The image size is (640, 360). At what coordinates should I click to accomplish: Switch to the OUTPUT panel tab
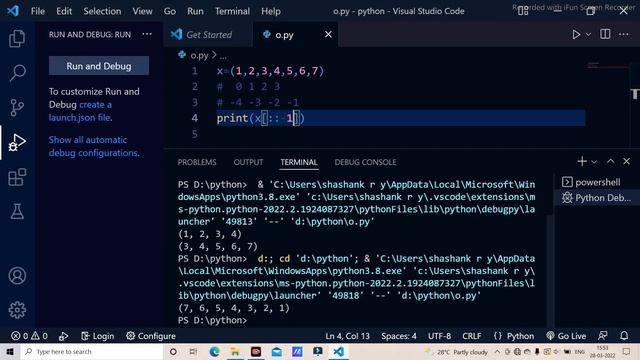248,162
